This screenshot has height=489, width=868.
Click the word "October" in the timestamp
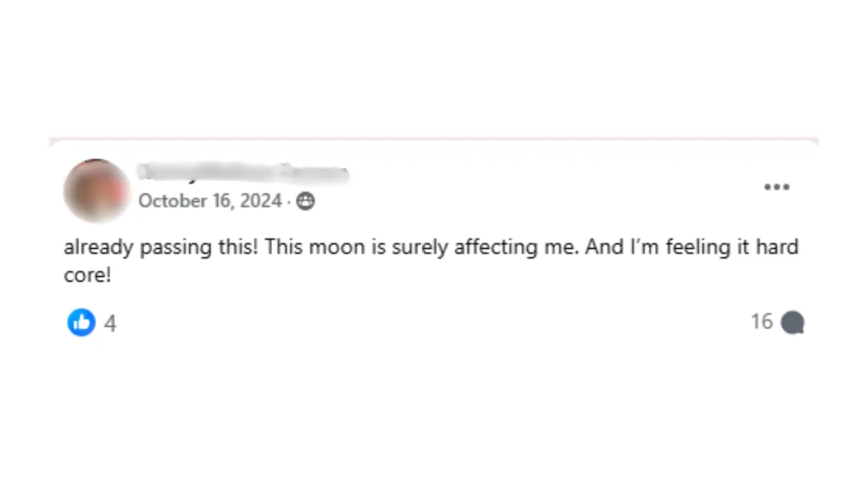173,201
